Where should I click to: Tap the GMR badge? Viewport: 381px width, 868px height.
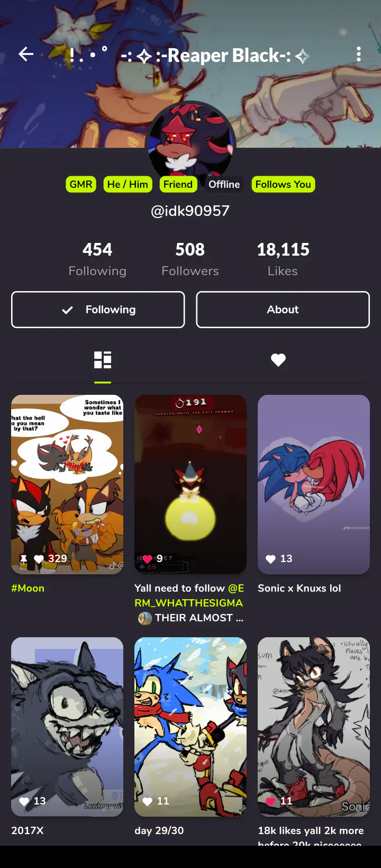(81, 184)
